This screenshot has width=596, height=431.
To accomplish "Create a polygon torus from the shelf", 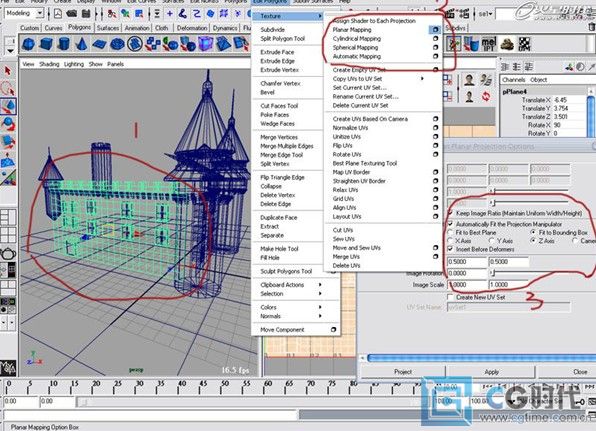I will pyautogui.click(x=117, y=44).
